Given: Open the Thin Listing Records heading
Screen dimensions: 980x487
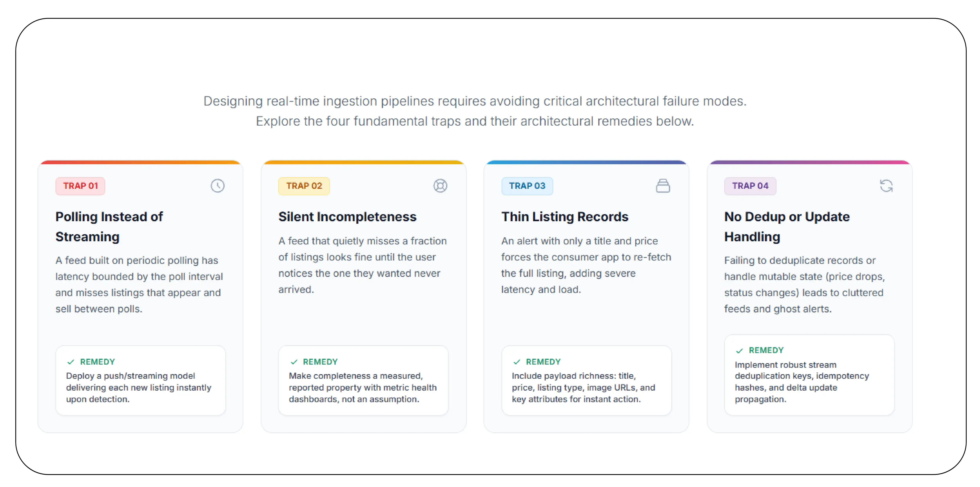Looking at the screenshot, I should [x=565, y=217].
